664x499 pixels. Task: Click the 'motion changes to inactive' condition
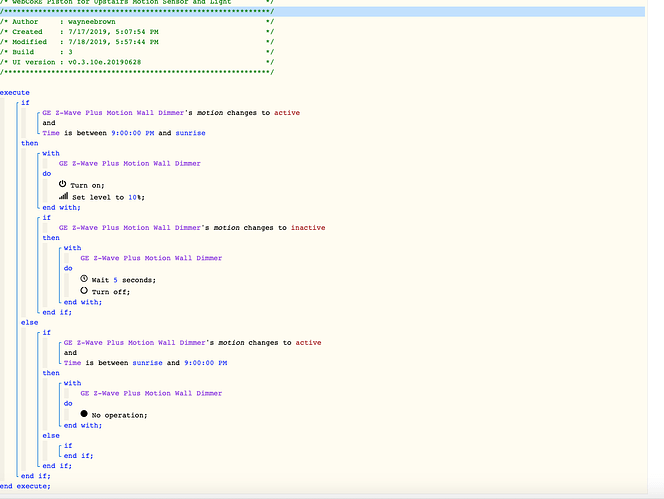192,228
